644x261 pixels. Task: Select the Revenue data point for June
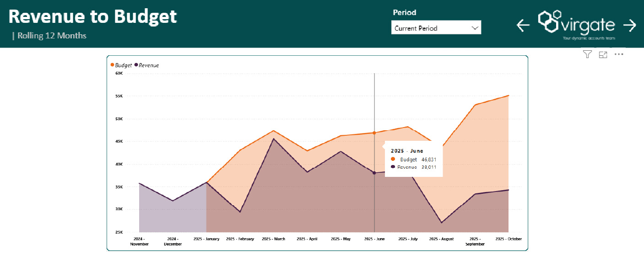pyautogui.click(x=374, y=173)
